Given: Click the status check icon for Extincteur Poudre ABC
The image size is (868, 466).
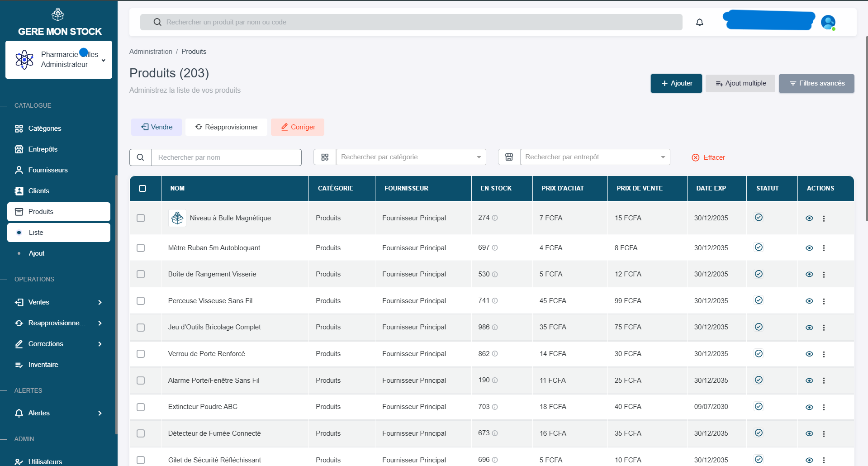Looking at the screenshot, I should pos(759,406).
